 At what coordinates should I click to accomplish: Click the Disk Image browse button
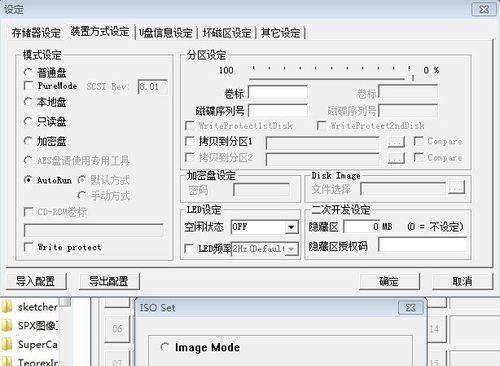(456, 187)
